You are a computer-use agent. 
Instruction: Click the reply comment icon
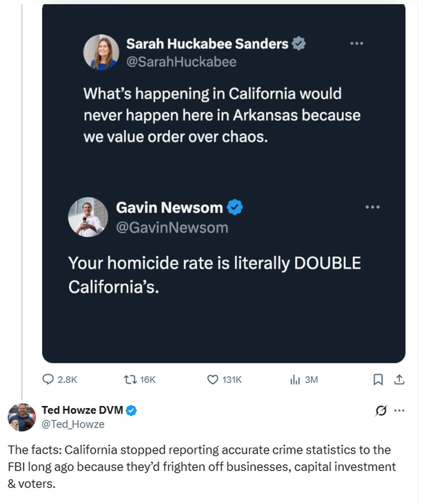[x=48, y=379]
